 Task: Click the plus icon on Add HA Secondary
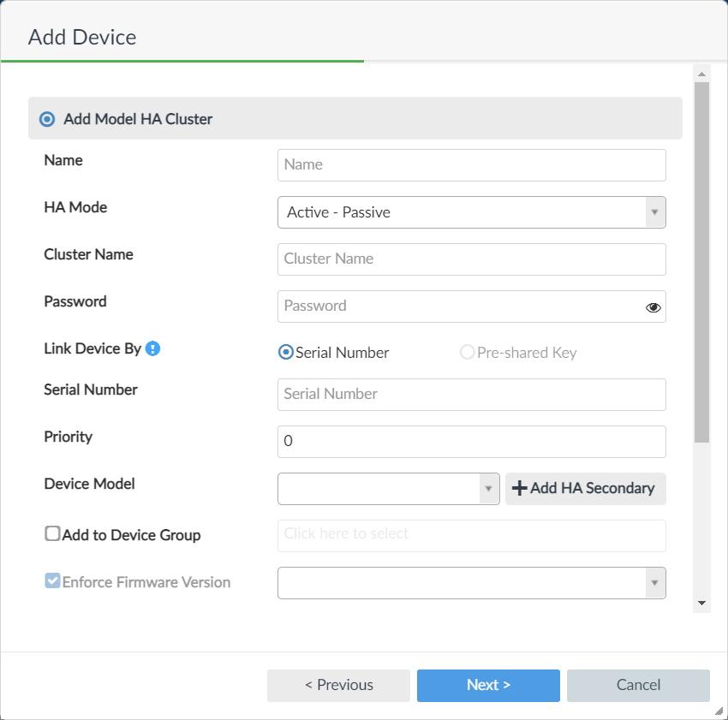pos(521,488)
